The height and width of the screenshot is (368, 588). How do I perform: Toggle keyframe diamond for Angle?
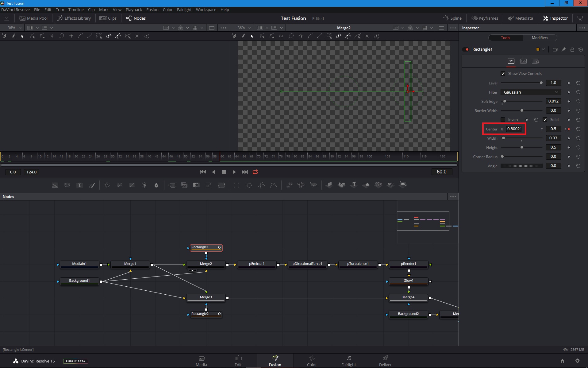click(x=569, y=166)
